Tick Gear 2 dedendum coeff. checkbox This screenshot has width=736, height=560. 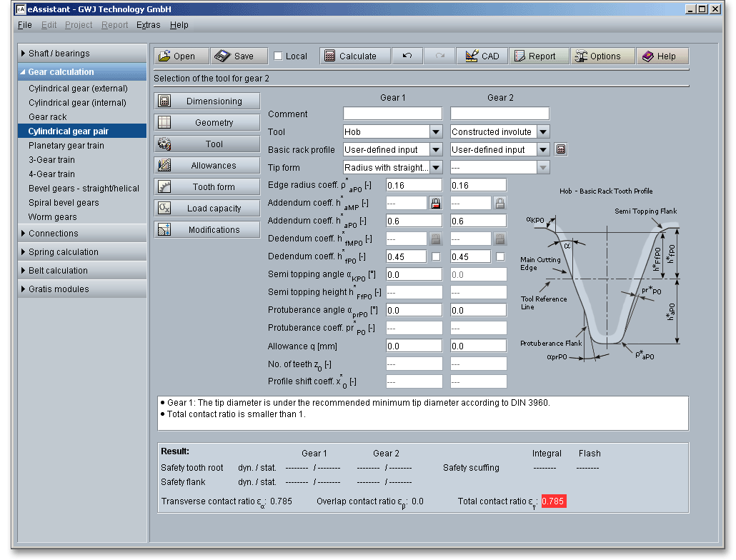click(500, 256)
